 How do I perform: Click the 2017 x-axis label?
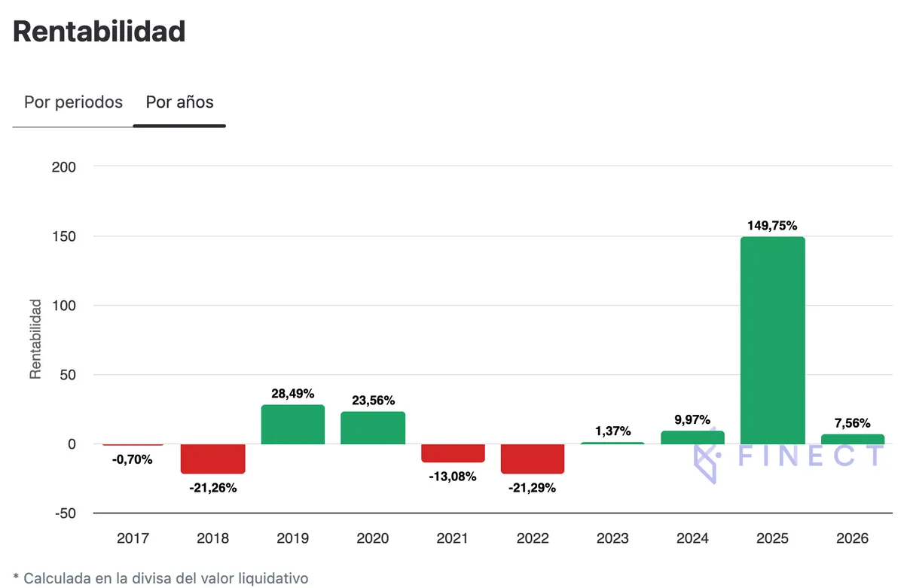133,538
